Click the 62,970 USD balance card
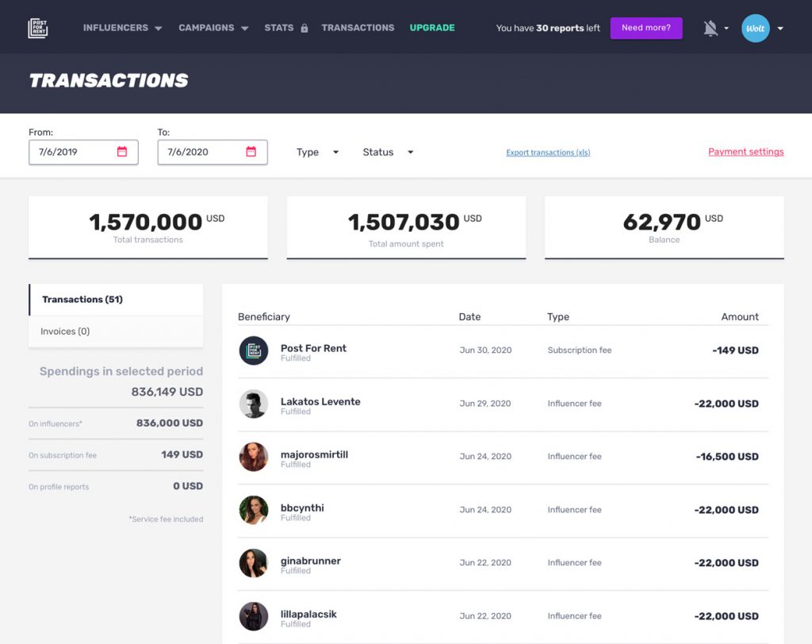The height and width of the screenshot is (644, 812). 665,227
